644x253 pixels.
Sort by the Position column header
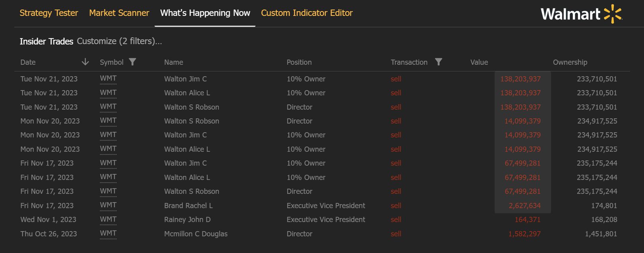299,62
